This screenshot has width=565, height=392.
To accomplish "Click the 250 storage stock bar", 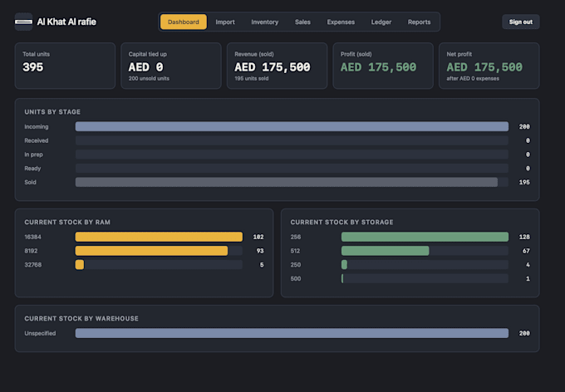I will pyautogui.click(x=344, y=265).
